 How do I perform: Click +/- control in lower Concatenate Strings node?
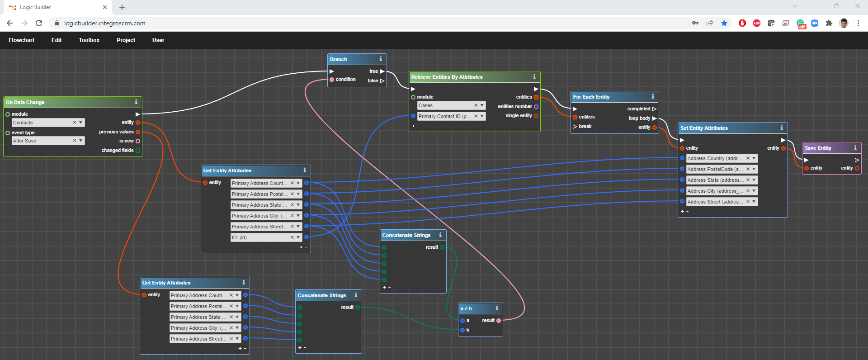click(x=302, y=348)
